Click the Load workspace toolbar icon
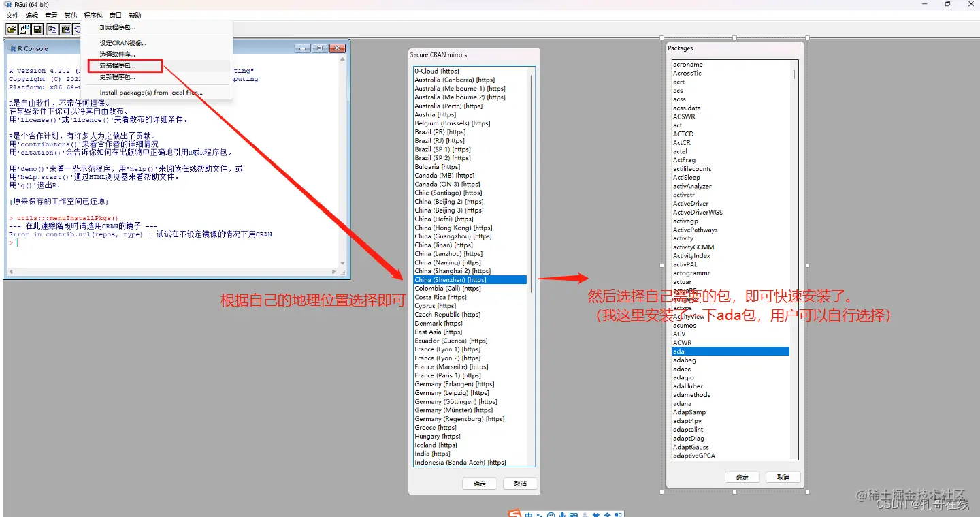Viewport: 980px width, 517px height. pos(24,29)
